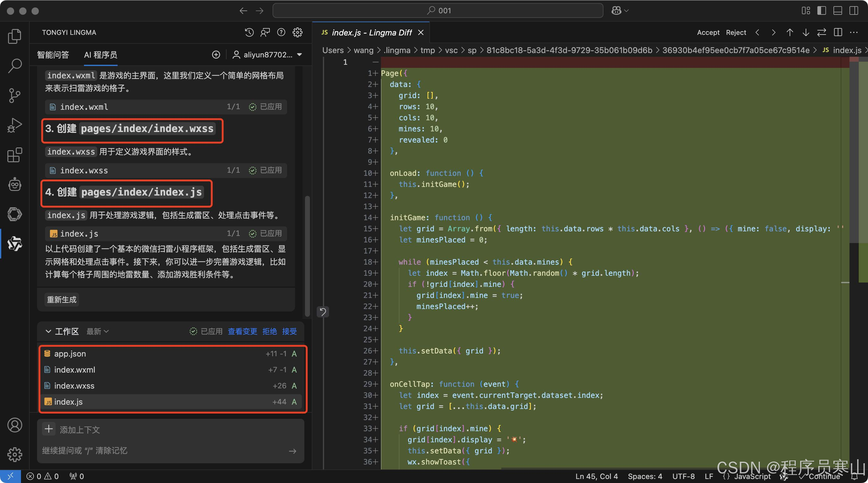Click 拒绝 link in workspace
Screen dimensions: 868x483
coord(269,331)
